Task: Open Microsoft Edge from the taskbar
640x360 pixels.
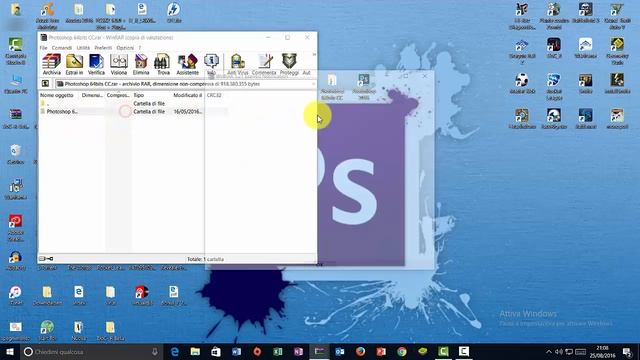Action: (x=175, y=351)
